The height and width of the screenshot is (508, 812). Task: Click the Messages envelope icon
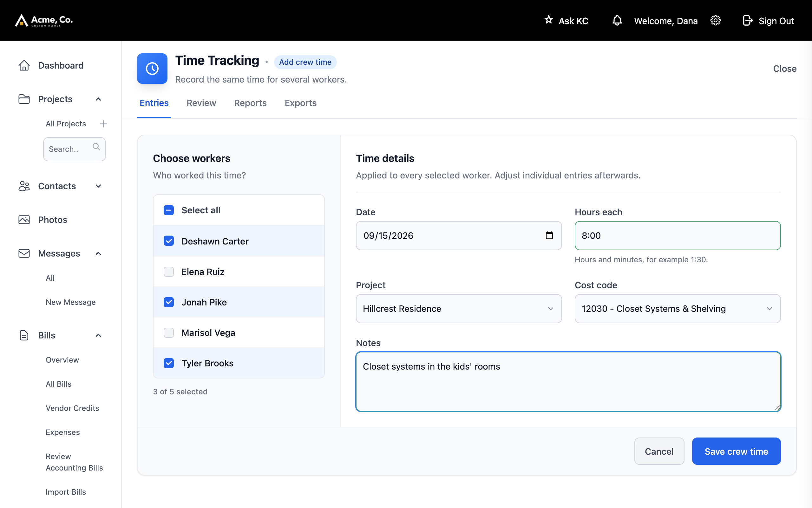(x=24, y=253)
